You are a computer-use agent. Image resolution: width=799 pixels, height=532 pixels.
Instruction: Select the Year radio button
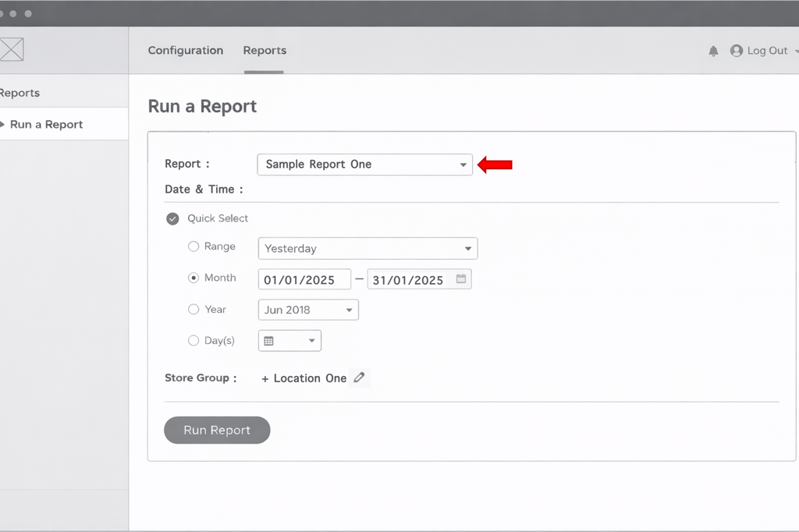tap(193, 309)
